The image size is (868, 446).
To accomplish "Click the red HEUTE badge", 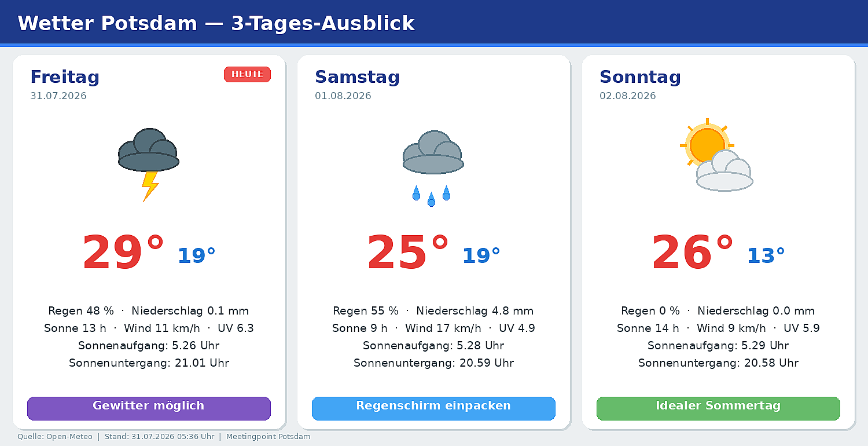I will pyautogui.click(x=247, y=74).
